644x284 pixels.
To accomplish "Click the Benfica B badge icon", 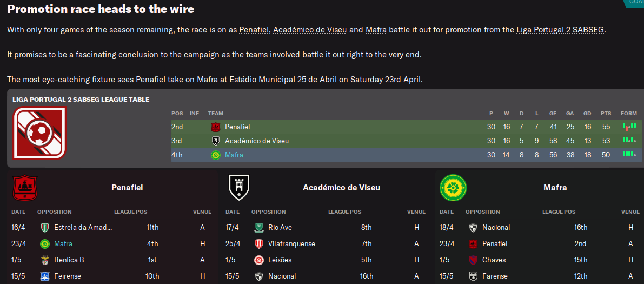I will pos(45,260).
